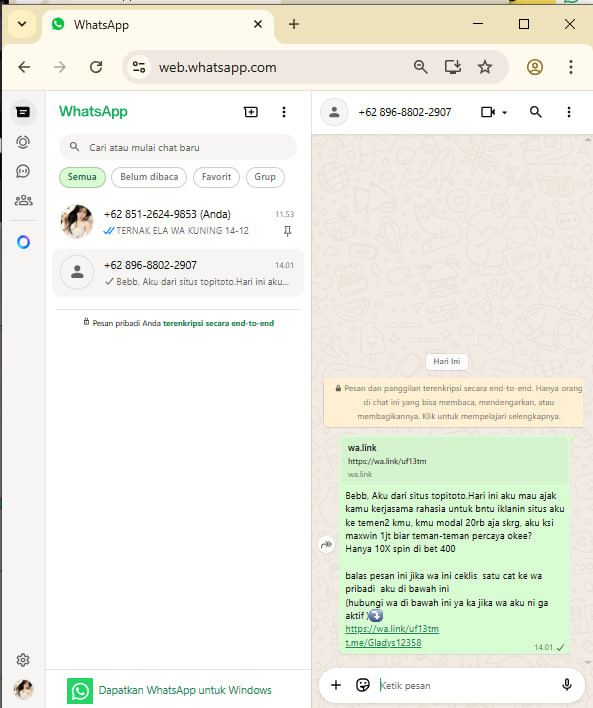This screenshot has height=708, width=593.
Task: Open https://wa.link/uf13tm link in message
Action: point(392,629)
